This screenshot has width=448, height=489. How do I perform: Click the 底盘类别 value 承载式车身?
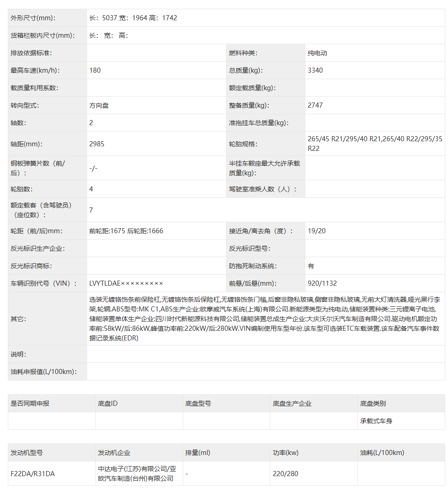(x=376, y=421)
